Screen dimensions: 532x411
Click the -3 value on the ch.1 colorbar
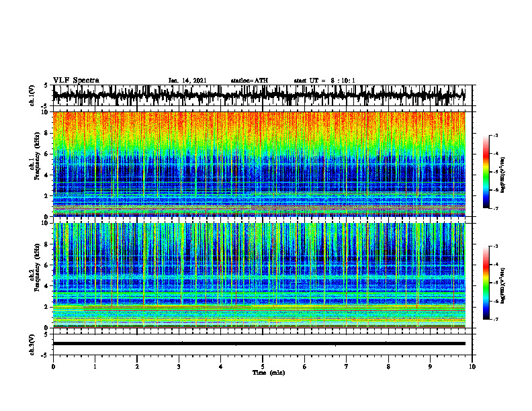tap(496, 136)
